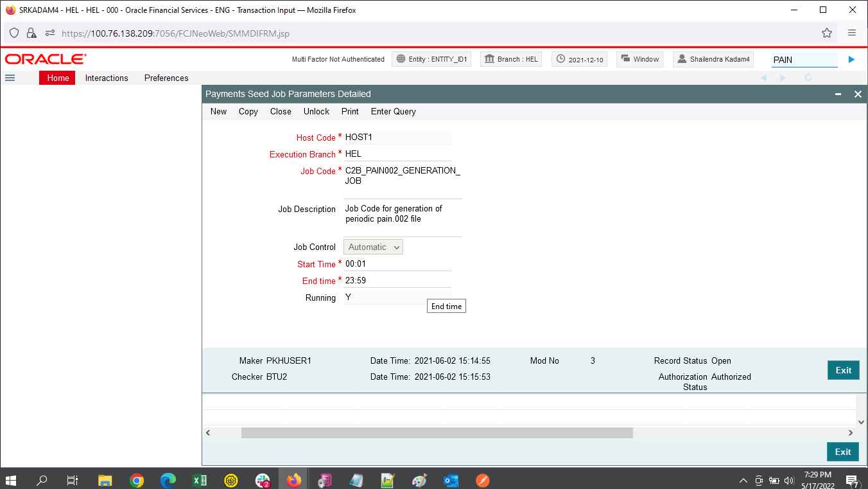
Task: Open Windows taskbar search
Action: point(42,480)
